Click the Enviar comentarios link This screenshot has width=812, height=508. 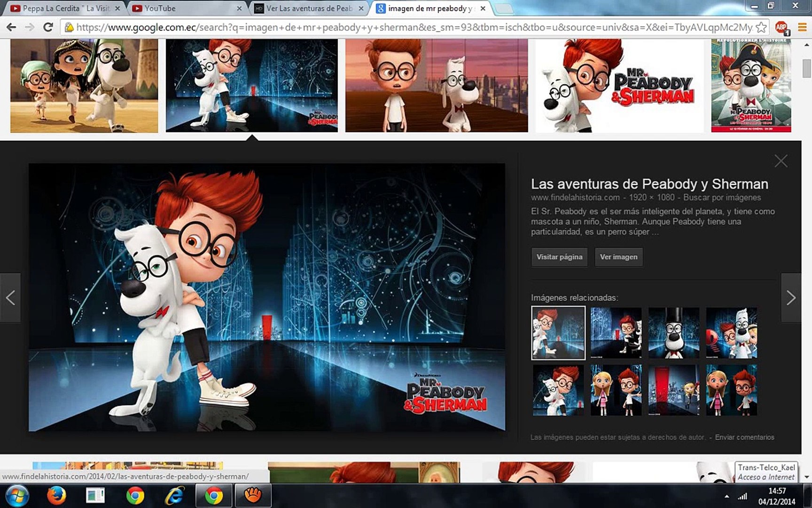click(744, 437)
